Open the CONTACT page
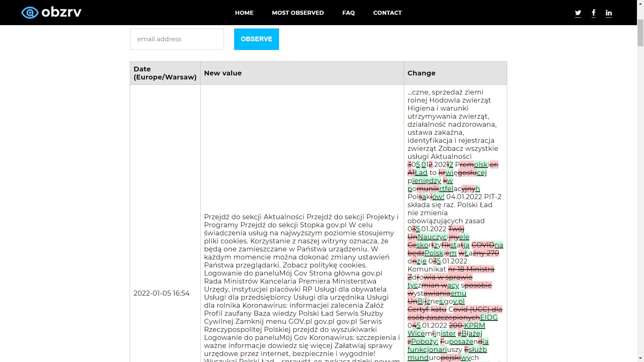This screenshot has height=362, width=644. point(387,13)
